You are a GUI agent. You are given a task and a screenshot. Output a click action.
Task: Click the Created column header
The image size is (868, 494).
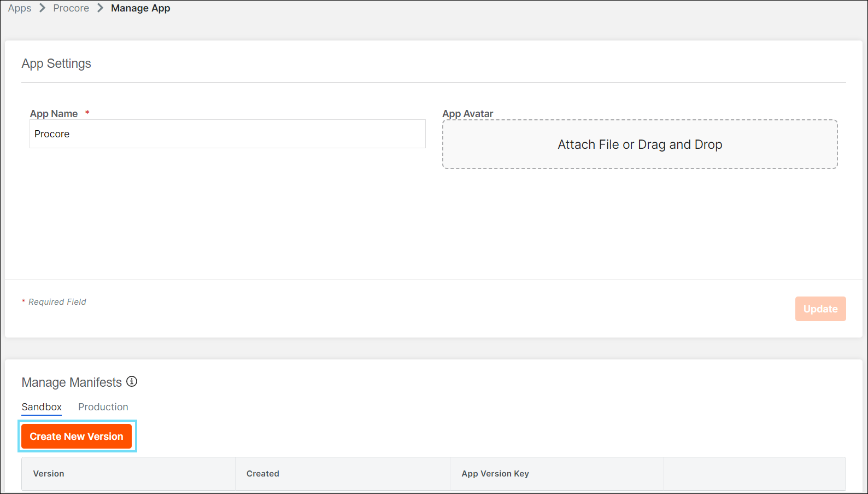pyautogui.click(x=262, y=474)
